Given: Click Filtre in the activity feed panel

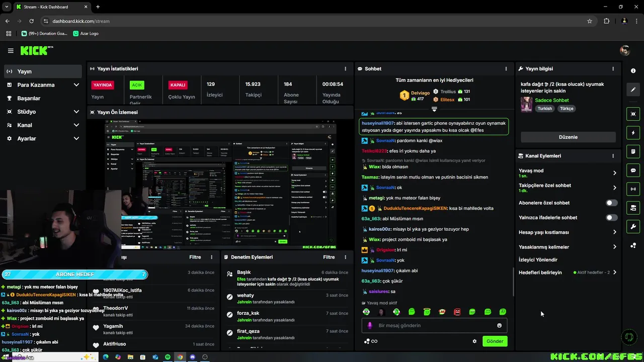Looking at the screenshot, I should [195, 257].
